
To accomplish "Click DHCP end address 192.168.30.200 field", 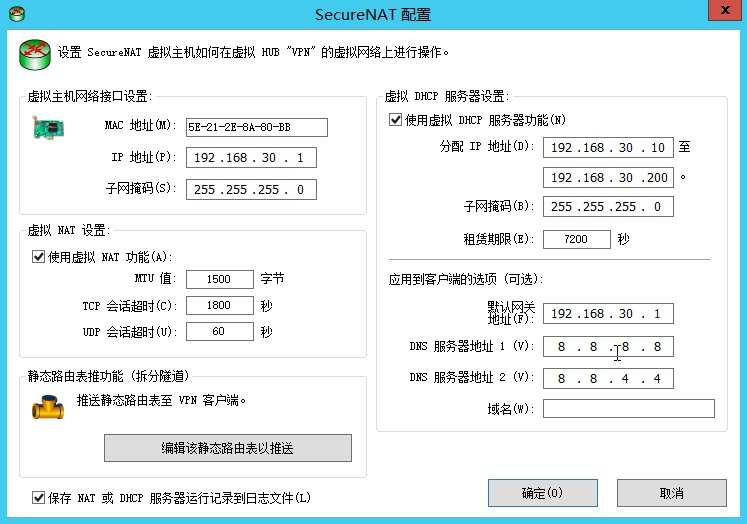I will (x=608, y=178).
